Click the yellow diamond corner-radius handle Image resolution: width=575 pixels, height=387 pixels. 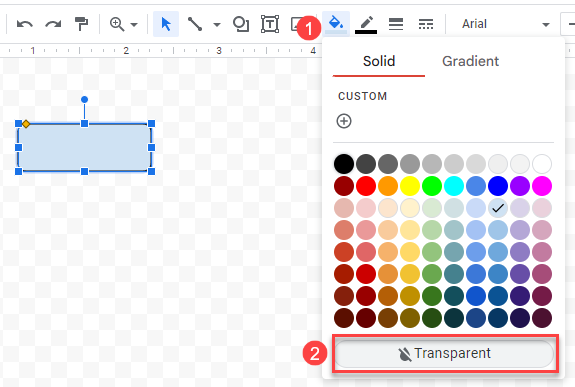click(x=26, y=124)
